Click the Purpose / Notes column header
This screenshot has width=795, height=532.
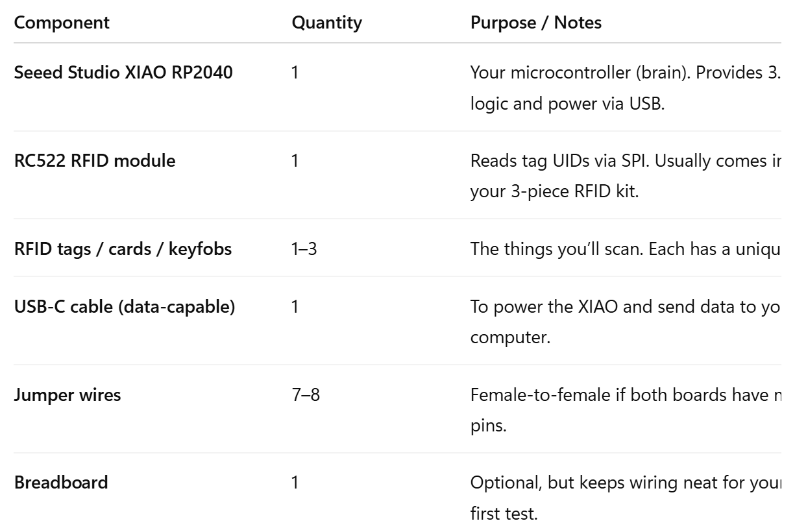[x=535, y=23]
